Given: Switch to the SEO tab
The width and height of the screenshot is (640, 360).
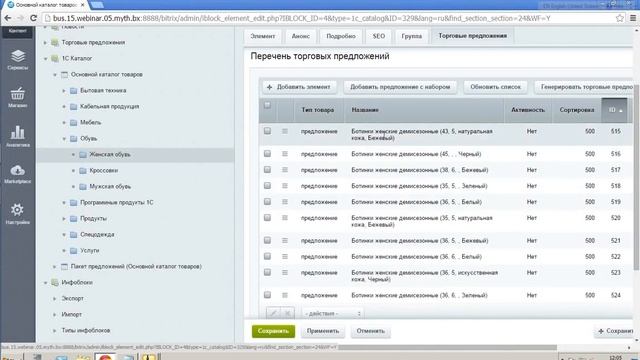Looking at the screenshot, I should 379,36.
